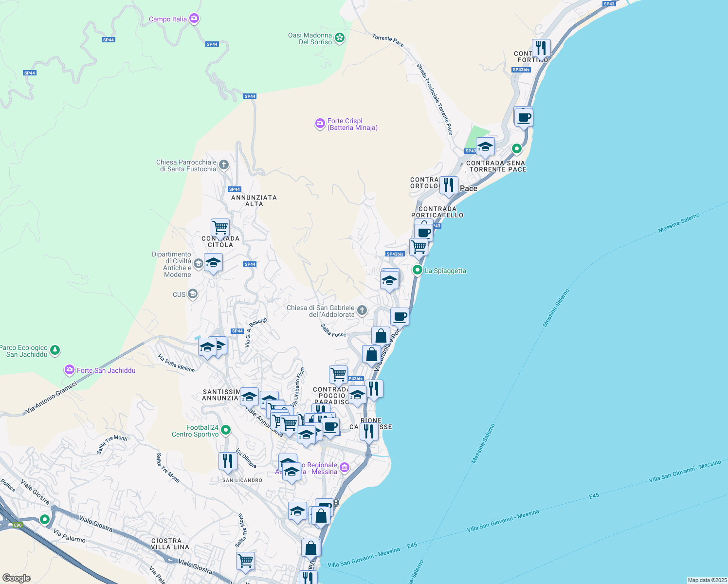Click the Via Sofia Idelson street label
This screenshot has height=584, width=728.
tap(176, 363)
